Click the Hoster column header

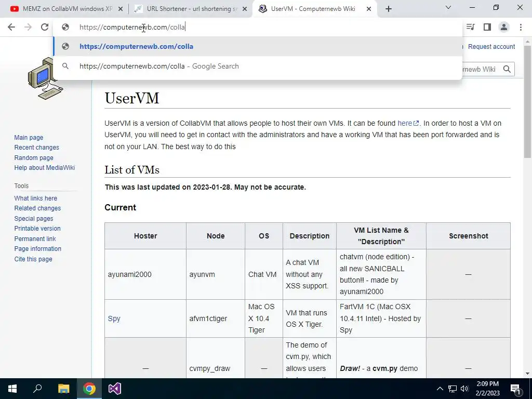tap(145, 236)
